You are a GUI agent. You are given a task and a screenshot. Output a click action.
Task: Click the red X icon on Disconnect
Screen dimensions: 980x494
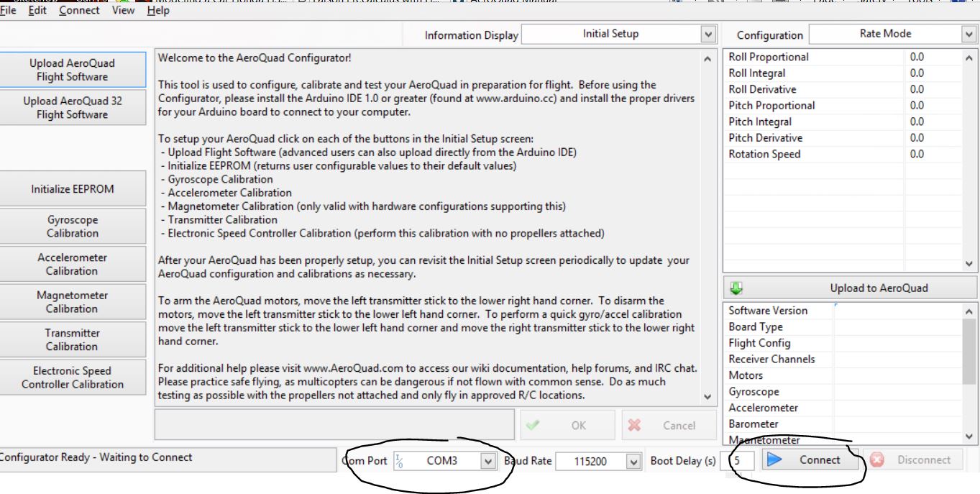(877, 460)
